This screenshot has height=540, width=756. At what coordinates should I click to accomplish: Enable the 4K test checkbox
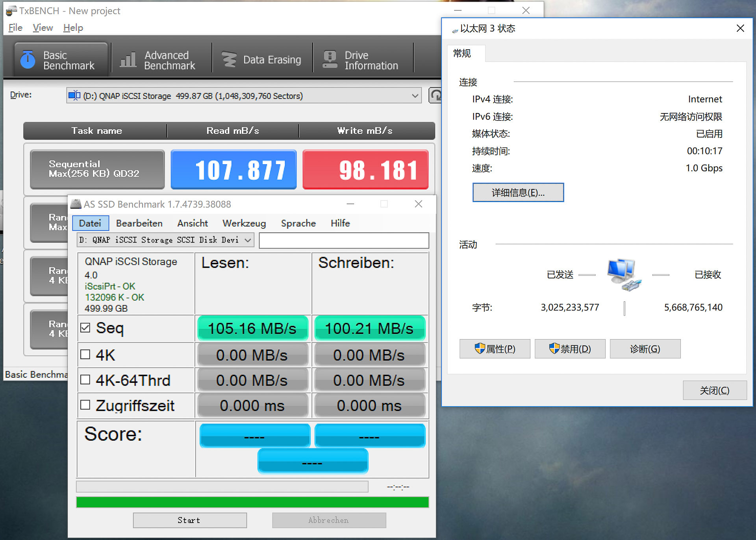click(85, 354)
